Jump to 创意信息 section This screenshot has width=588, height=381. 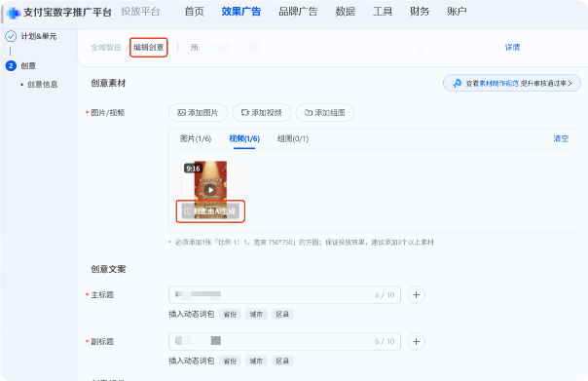(43, 85)
